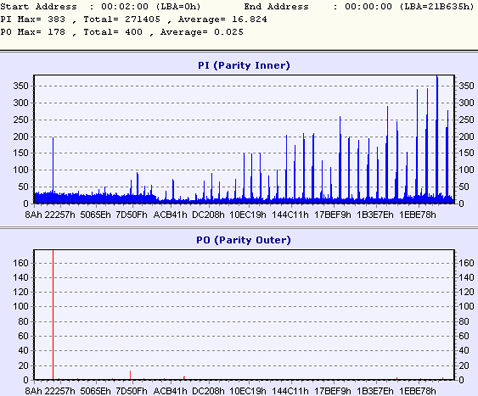This screenshot has height=396, width=478.
Task: Click the 80 label on PO chart left axis
Action: click(23, 322)
